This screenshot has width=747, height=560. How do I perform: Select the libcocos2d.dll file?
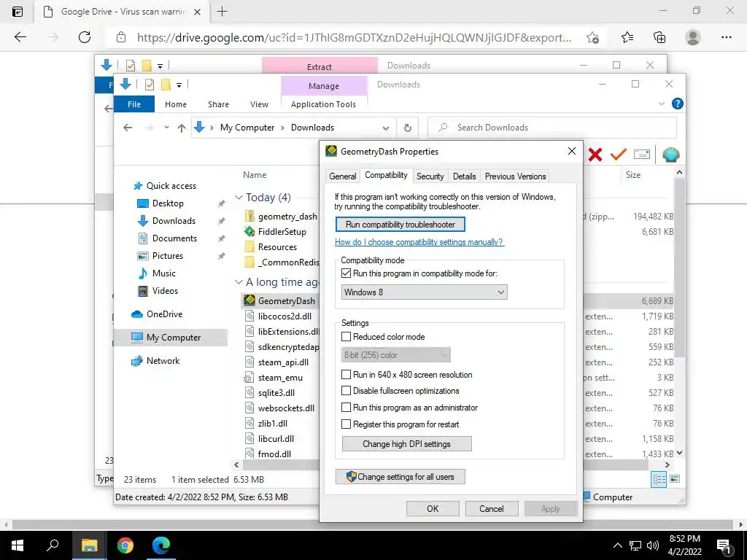click(x=285, y=316)
